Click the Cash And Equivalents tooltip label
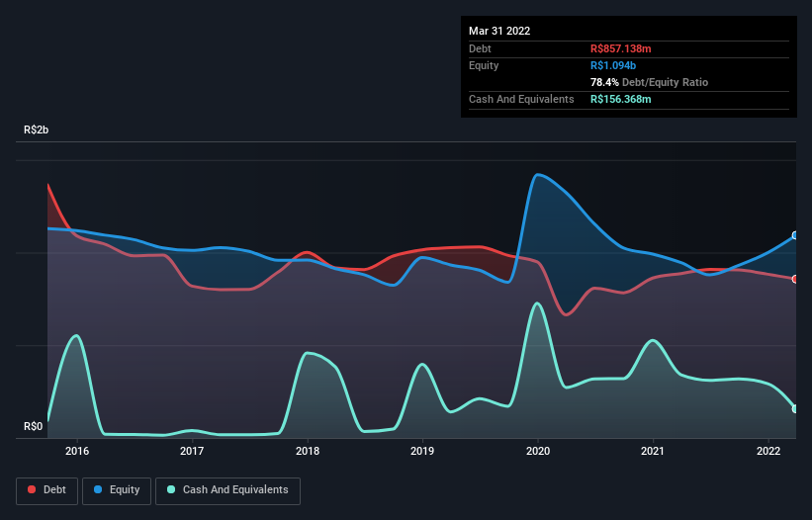 click(x=521, y=99)
